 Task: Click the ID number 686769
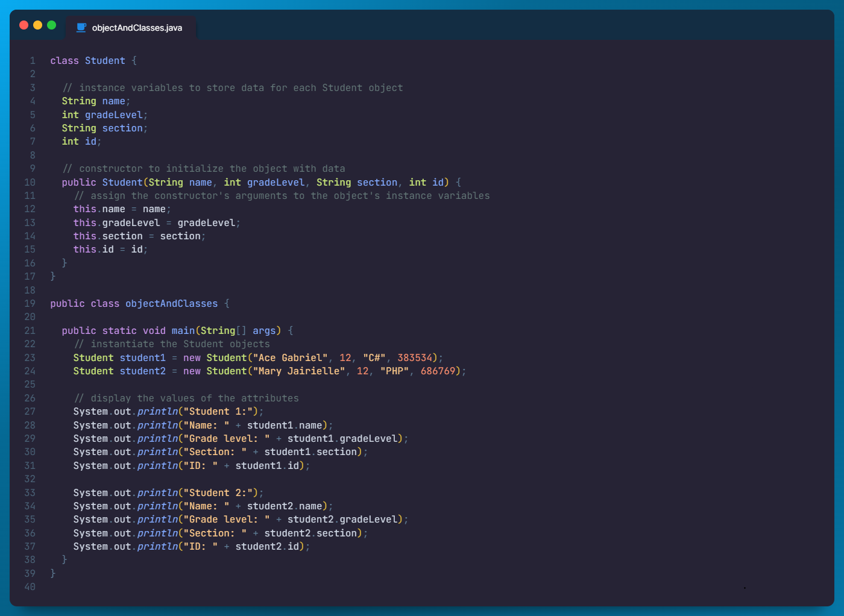(438, 371)
